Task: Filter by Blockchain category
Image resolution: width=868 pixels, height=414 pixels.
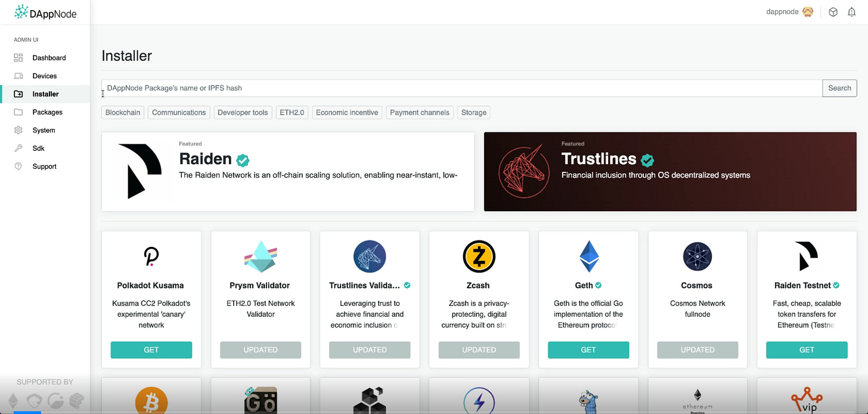Action: click(123, 112)
